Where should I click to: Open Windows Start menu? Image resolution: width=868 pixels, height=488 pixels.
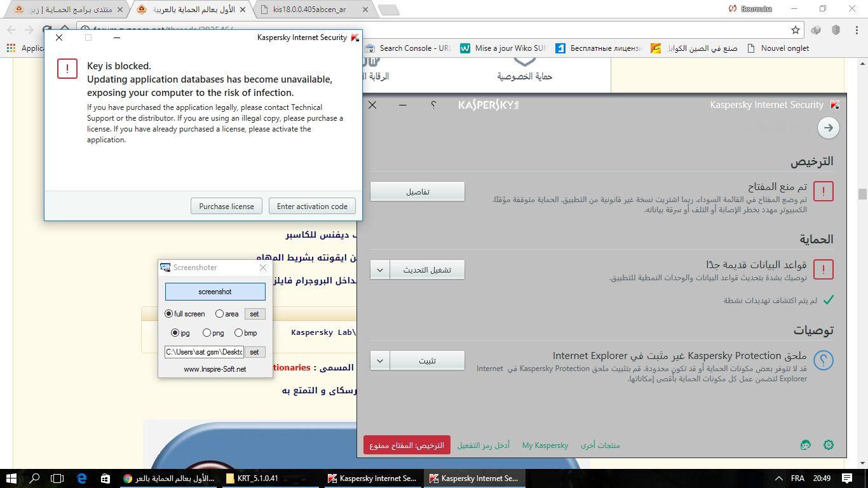[x=11, y=478]
